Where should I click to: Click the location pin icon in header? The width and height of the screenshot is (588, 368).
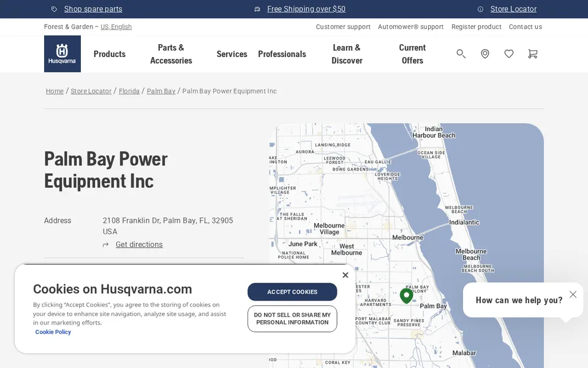(485, 54)
